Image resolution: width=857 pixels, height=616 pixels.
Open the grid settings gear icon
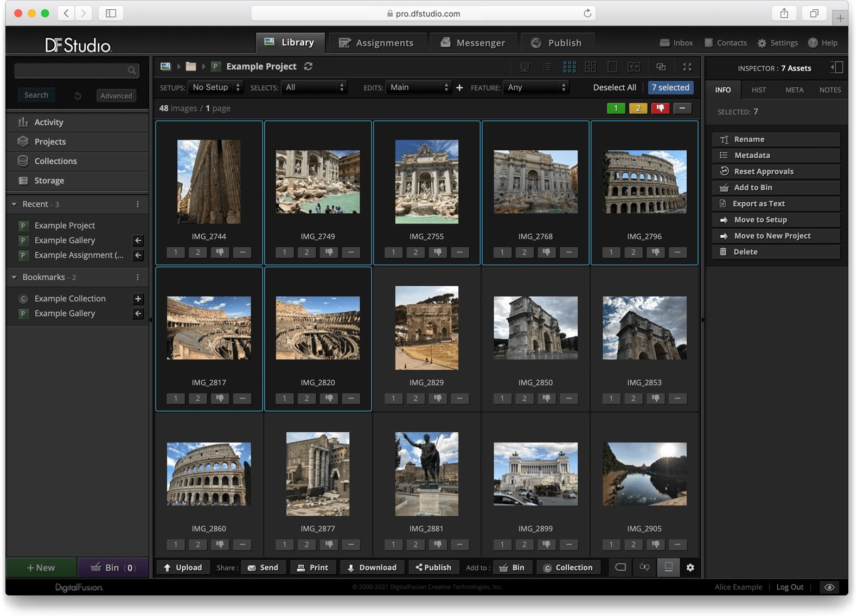coord(690,567)
